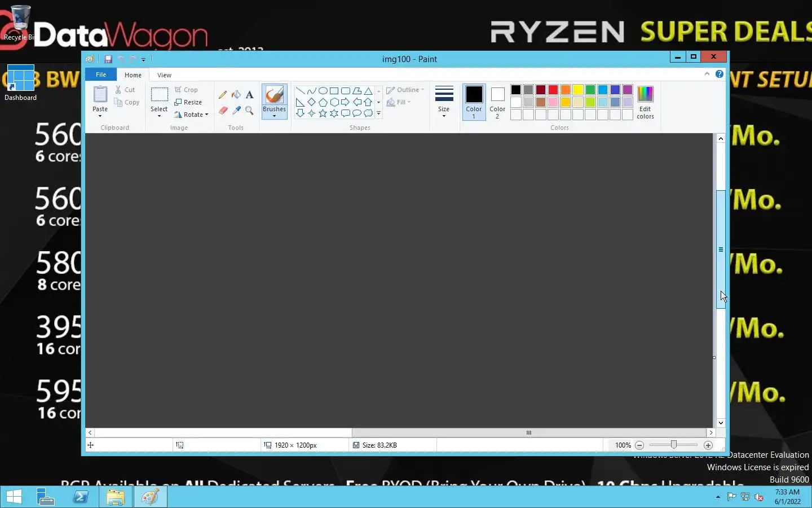Open the Select dropdown arrow
The width and height of the screenshot is (812, 508).
[159, 116]
